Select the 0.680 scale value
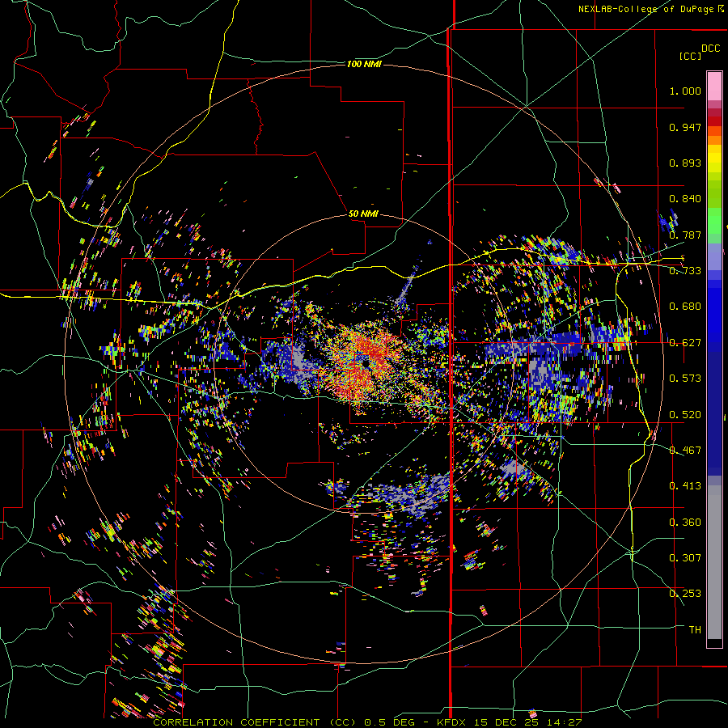 685,307
